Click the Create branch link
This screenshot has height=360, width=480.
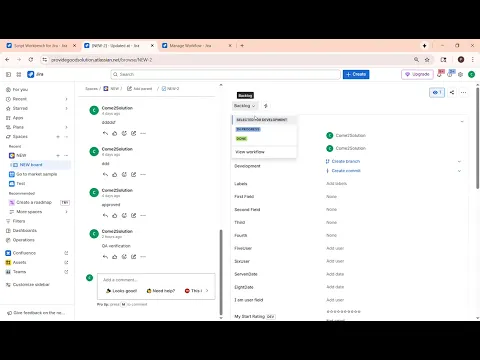(346, 161)
